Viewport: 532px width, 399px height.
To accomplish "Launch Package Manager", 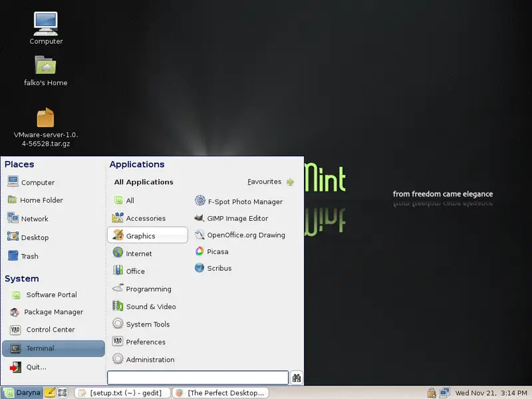I will click(53, 312).
